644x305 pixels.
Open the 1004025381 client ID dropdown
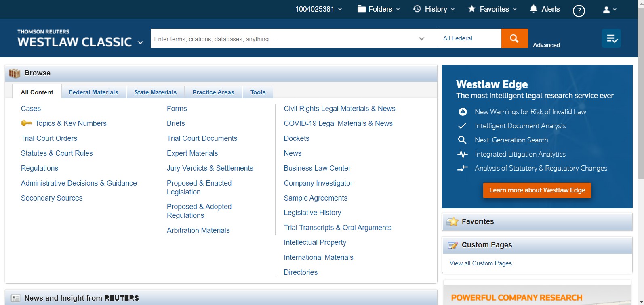(x=318, y=9)
